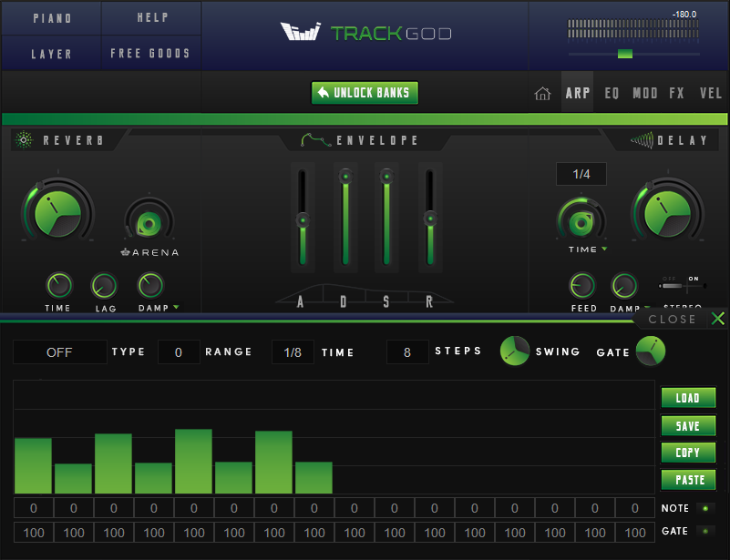730x560 pixels.
Task: Click the TrackGod logo
Action: [x=366, y=32]
